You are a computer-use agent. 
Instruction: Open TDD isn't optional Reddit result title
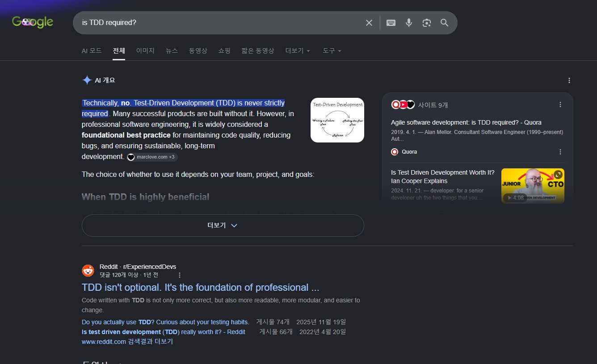pyautogui.click(x=201, y=287)
